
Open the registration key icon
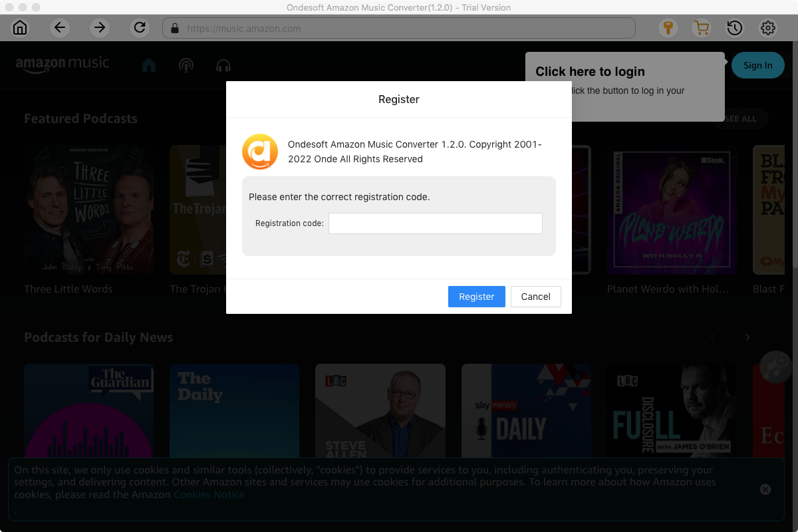click(668, 28)
